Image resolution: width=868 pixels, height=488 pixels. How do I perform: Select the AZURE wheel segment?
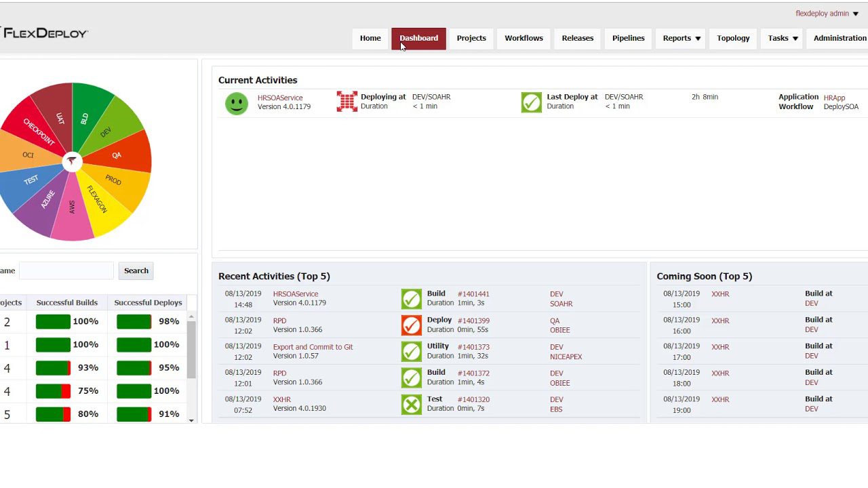click(46, 201)
